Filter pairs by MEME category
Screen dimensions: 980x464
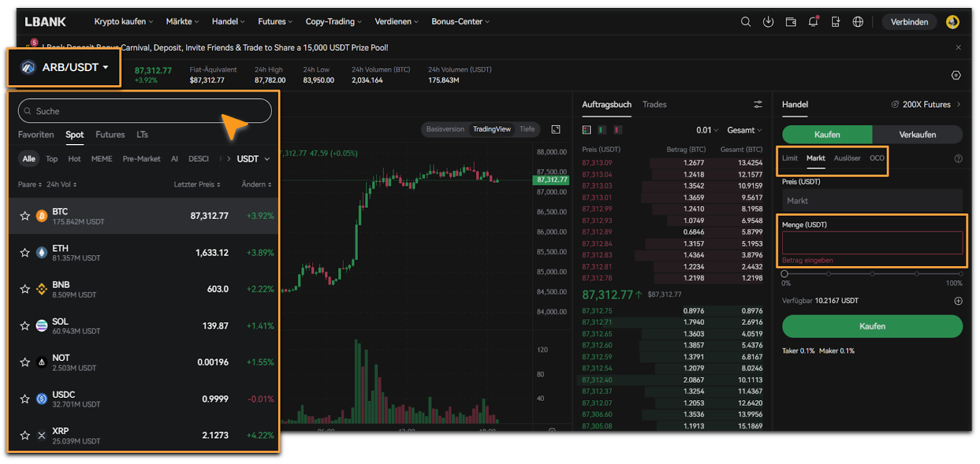pos(102,159)
